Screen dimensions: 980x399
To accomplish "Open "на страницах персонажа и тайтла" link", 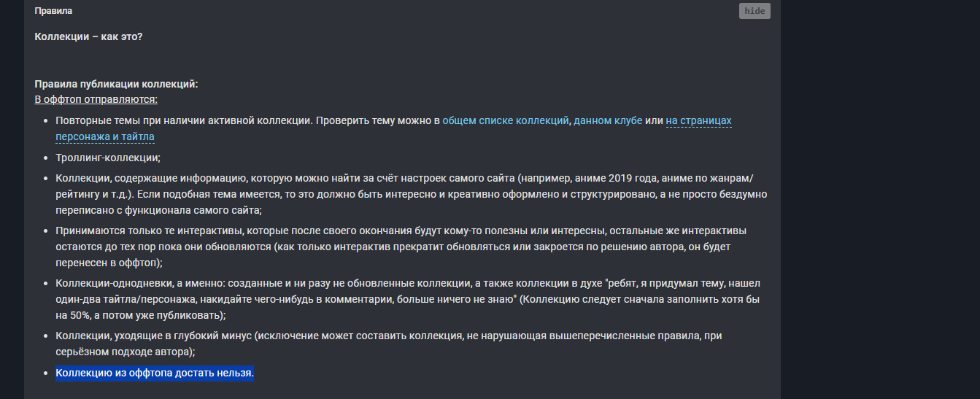I will click(x=698, y=121).
